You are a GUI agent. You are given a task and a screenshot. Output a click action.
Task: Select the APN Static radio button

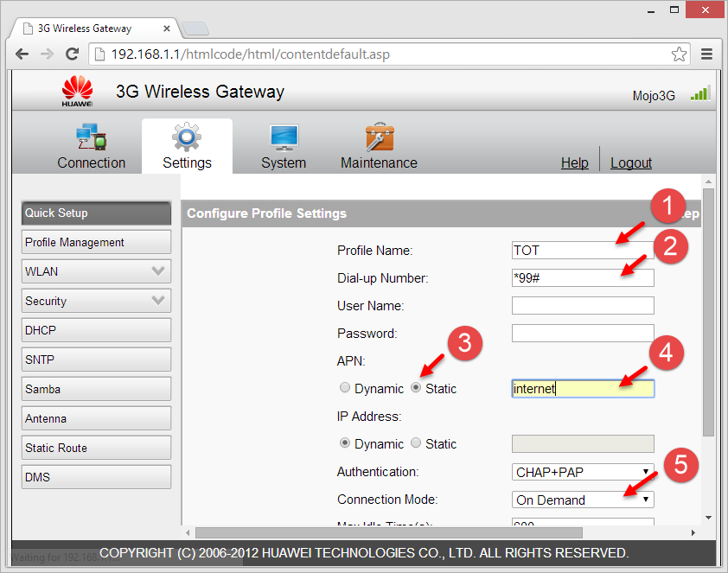(x=416, y=387)
